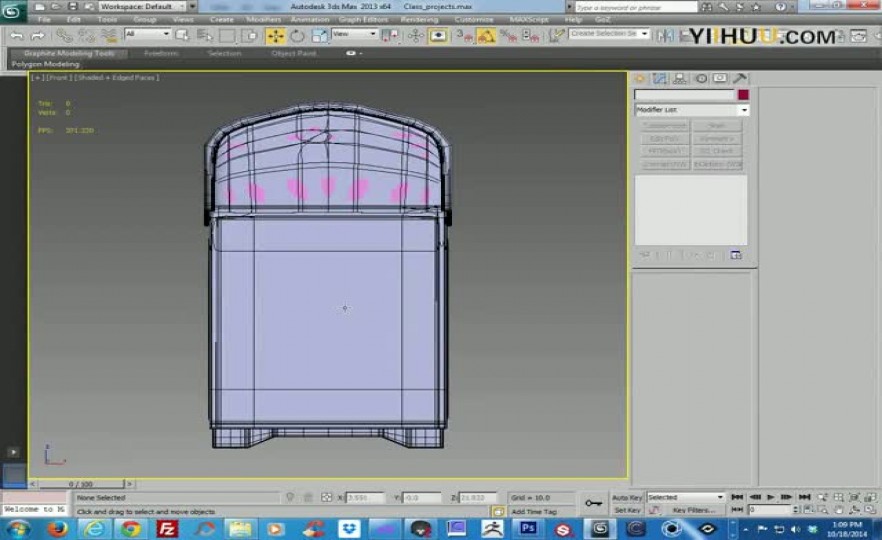Activate Select and Rotate tool
882x540 pixels.
click(297, 36)
